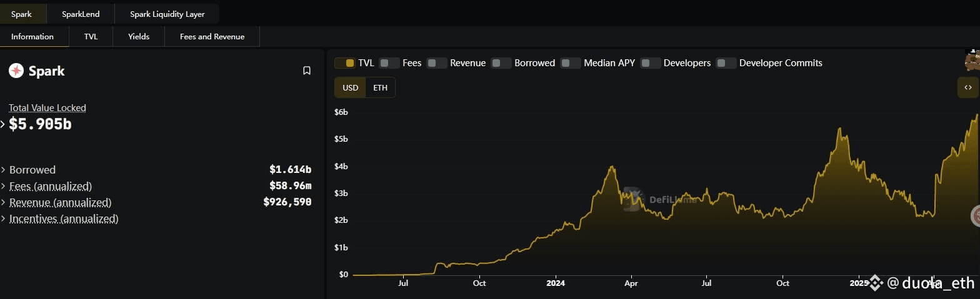This screenshot has width=980, height=299.
Task: Expand the Borrowed row
Action: (x=3, y=170)
